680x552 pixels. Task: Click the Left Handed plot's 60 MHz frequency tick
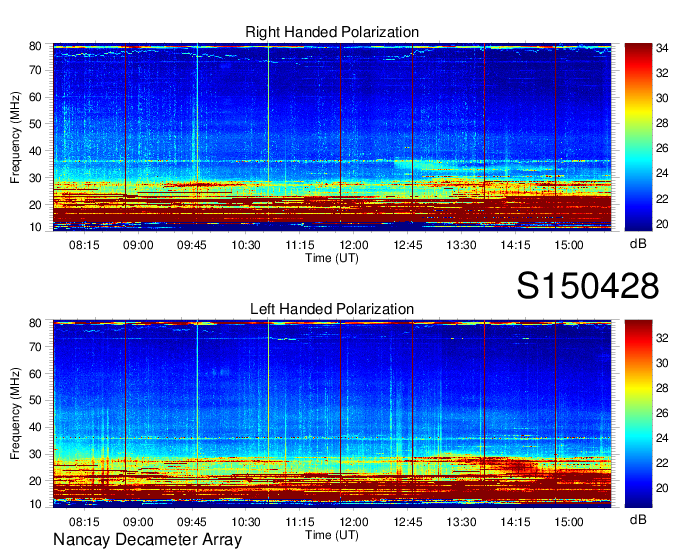[35, 374]
